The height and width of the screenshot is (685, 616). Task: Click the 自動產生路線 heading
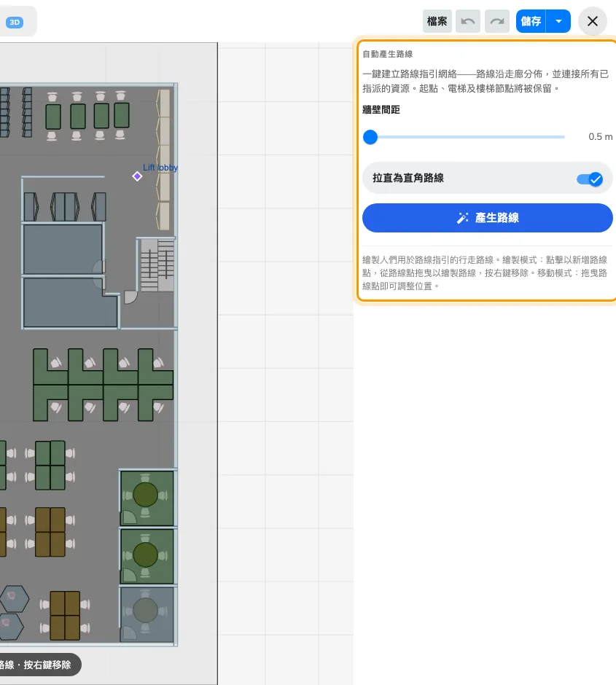[x=388, y=54]
